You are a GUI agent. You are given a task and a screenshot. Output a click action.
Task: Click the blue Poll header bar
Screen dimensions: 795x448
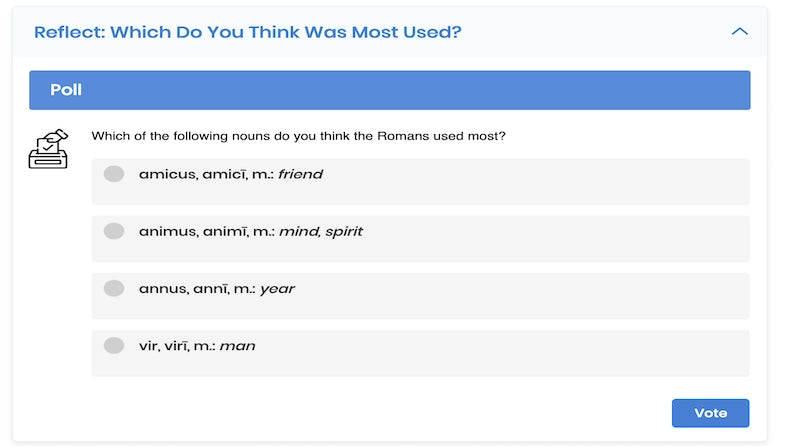(390, 90)
